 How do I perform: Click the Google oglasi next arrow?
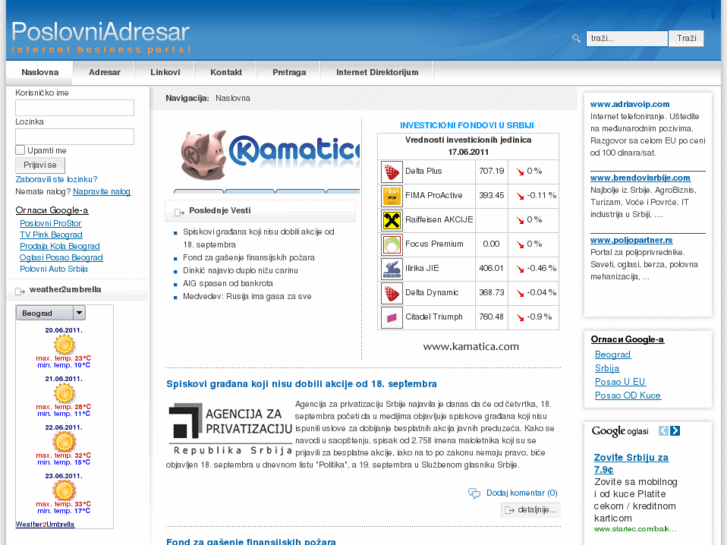[675, 431]
